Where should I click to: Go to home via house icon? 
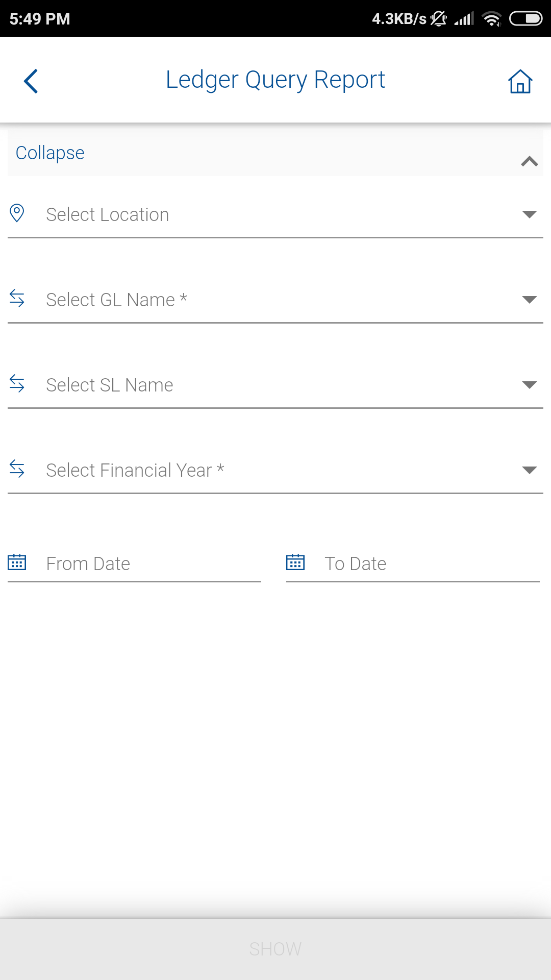tap(520, 81)
